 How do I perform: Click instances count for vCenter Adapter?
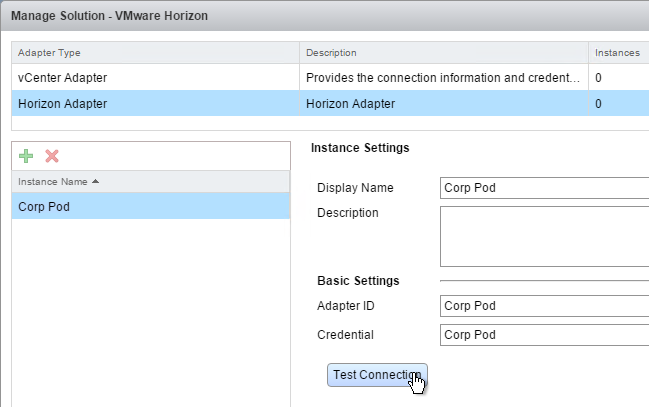click(598, 78)
